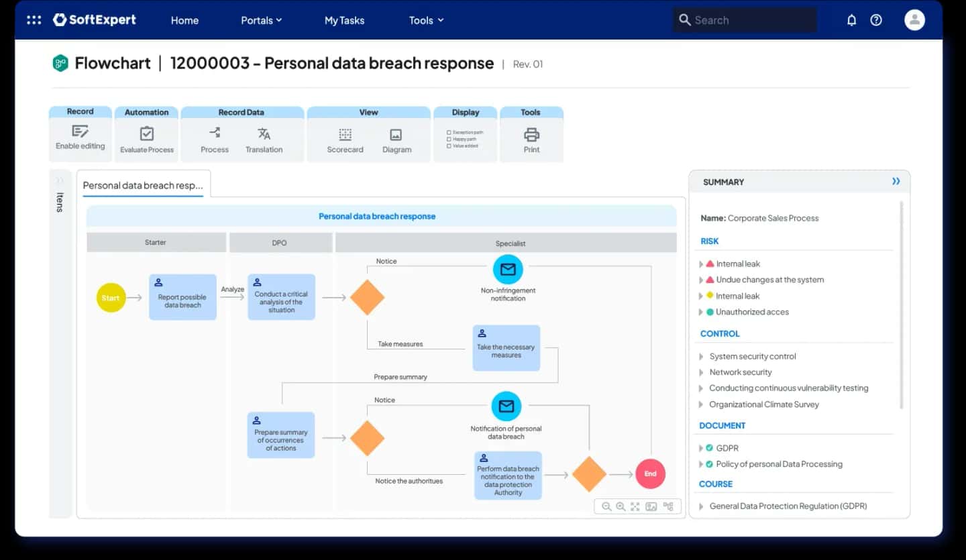Open the Translation record data
The image size is (966, 560).
(264, 134)
